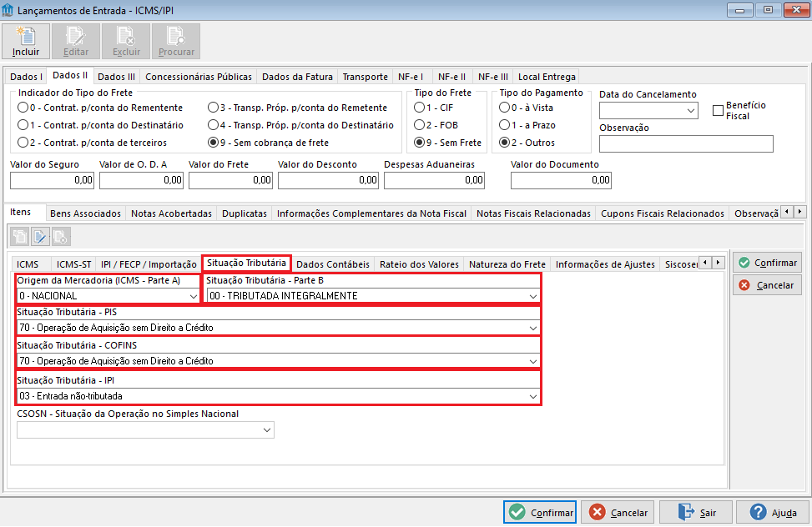The image size is (812, 527).
Task: Open Notas Fiscais Relacionadas tab
Action: 533,213
